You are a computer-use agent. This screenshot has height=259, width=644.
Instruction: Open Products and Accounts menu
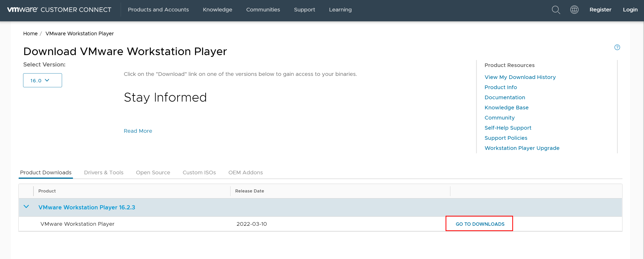coord(158,10)
